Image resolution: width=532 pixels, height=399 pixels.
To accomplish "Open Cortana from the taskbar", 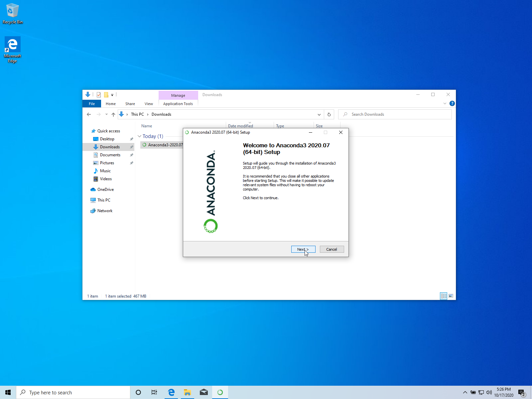I will (138, 392).
